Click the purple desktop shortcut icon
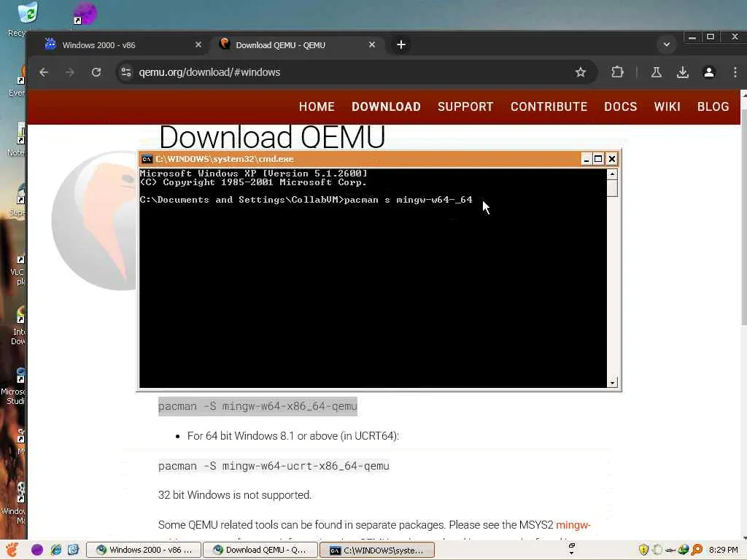 tap(85, 13)
